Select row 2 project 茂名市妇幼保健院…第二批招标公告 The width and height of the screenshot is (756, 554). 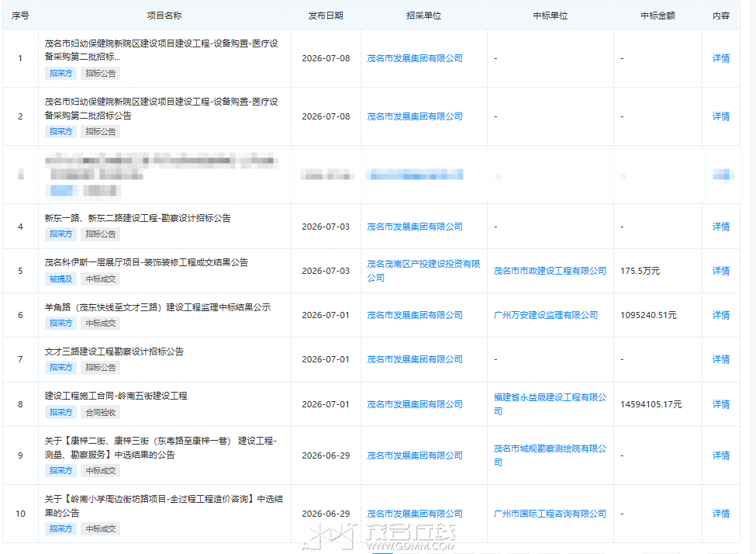(161, 109)
